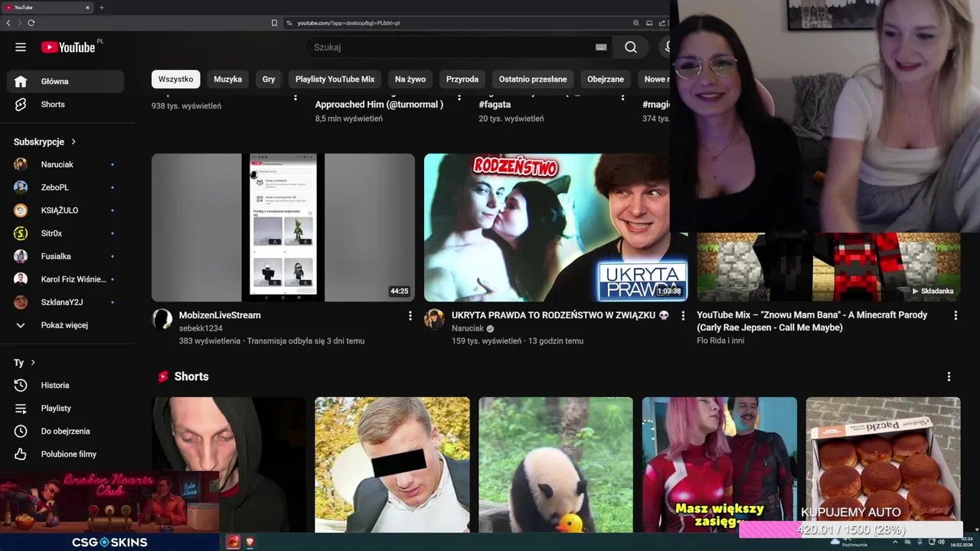Select the Obejrzane filter chip
The image size is (980, 551).
click(606, 79)
